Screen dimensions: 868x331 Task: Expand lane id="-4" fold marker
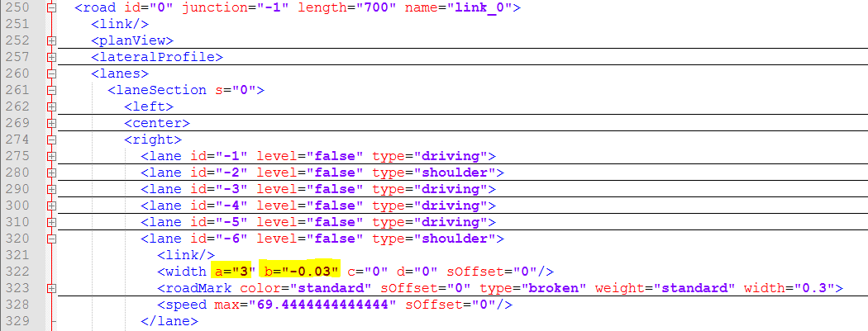pos(51,206)
